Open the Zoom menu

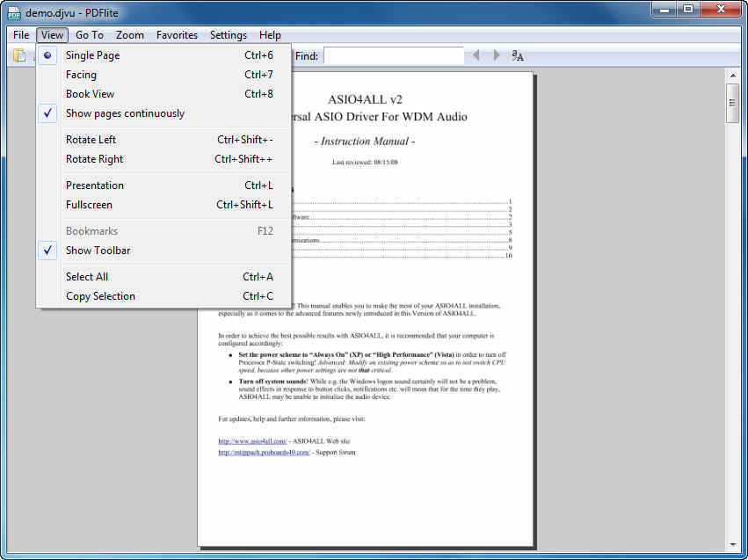pos(130,35)
